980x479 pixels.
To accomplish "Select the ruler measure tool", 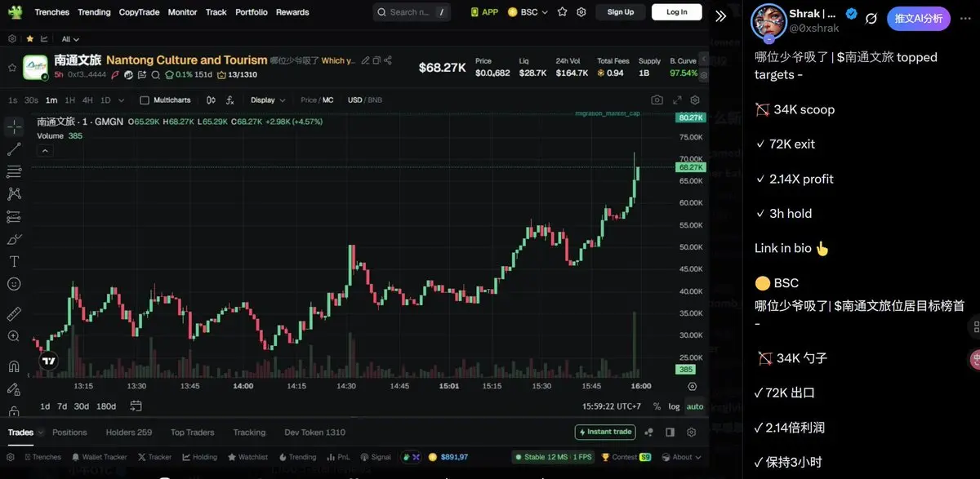I will [x=14, y=314].
